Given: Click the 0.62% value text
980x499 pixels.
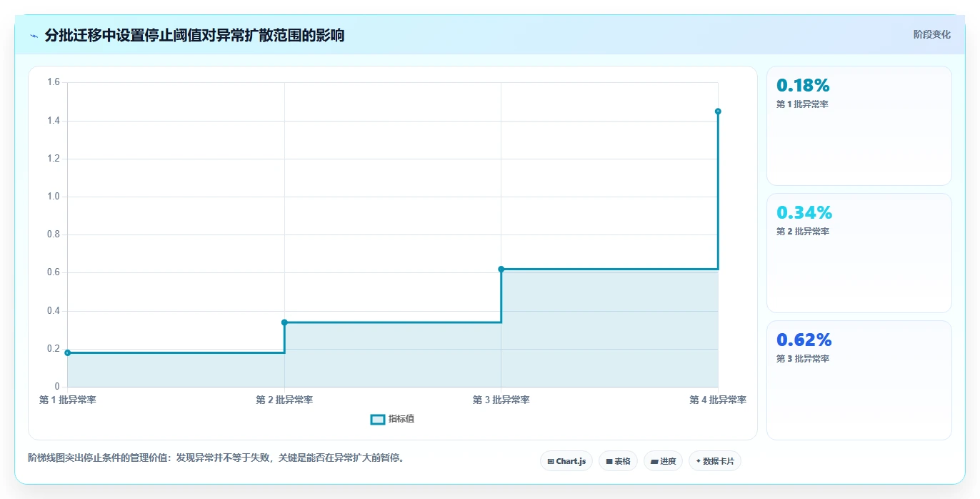Looking at the screenshot, I should point(804,340).
